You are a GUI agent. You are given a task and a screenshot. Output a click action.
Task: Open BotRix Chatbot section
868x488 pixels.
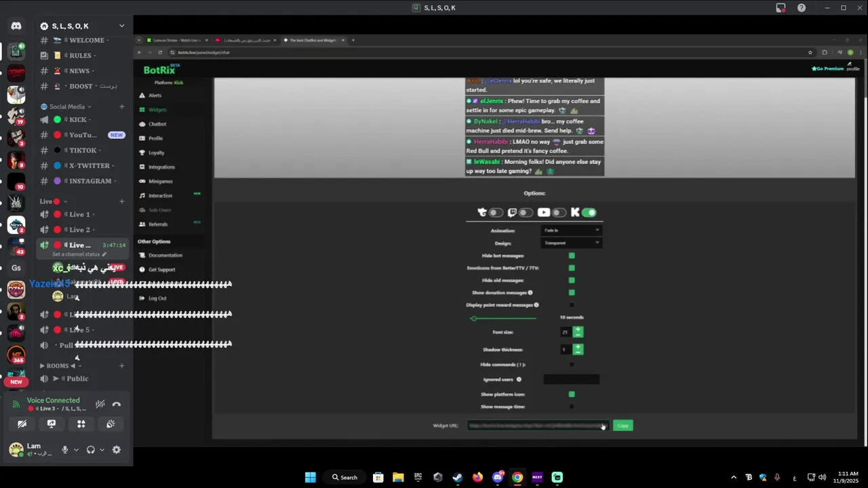pyautogui.click(x=157, y=124)
